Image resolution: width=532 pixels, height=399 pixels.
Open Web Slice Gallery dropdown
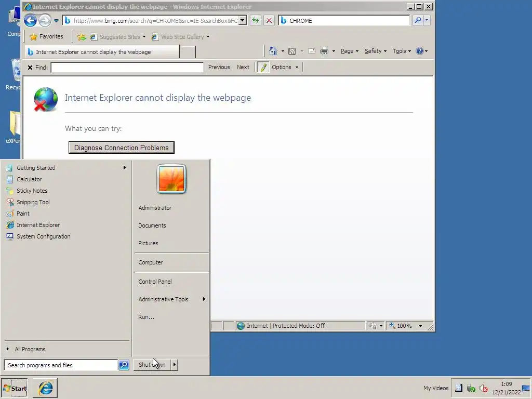click(x=180, y=37)
